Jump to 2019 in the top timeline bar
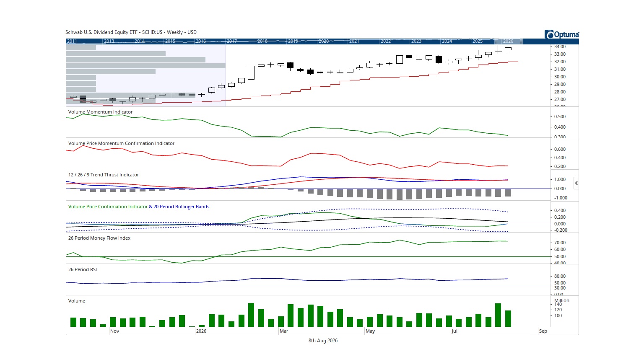The width and height of the screenshot is (644, 362). [293, 41]
